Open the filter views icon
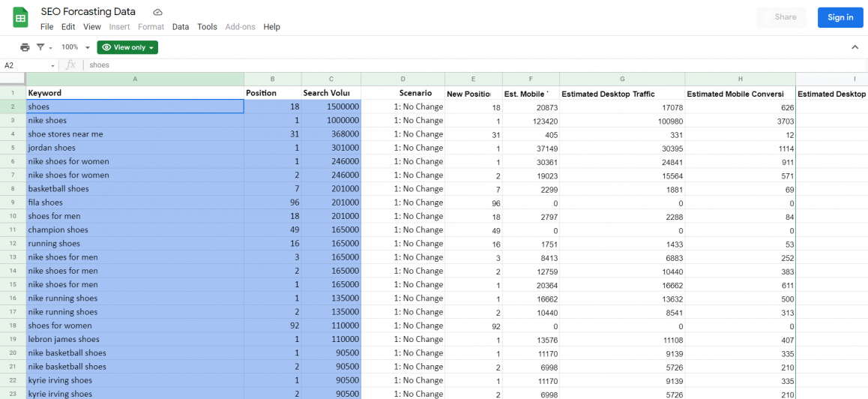Image resolution: width=868 pixels, height=399 pixels. coord(40,47)
